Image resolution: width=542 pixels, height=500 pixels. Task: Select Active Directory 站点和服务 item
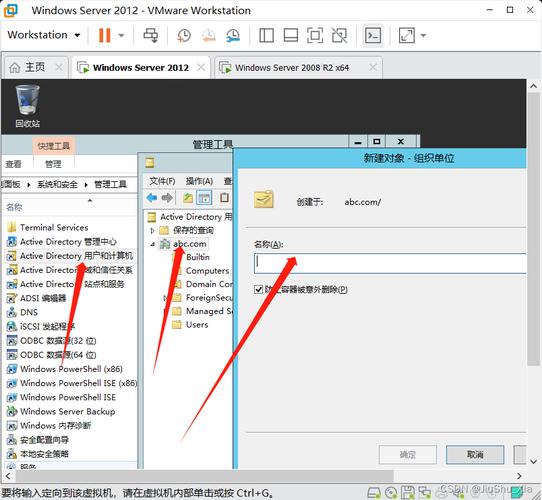(66, 284)
